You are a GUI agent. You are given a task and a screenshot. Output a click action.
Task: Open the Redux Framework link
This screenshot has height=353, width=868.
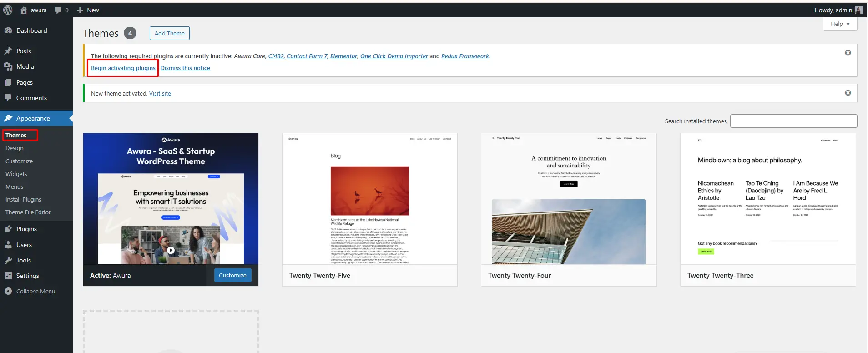pos(465,56)
